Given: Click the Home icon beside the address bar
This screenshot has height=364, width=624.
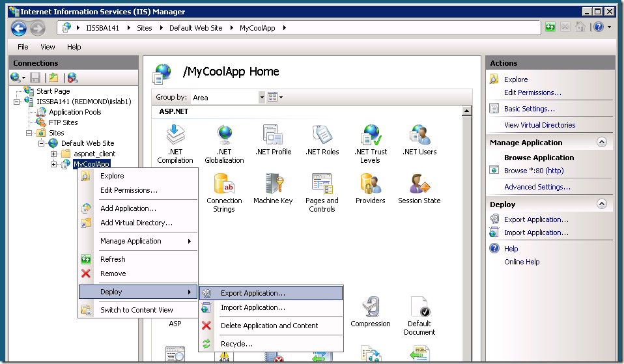Looking at the screenshot, I should tap(580, 27).
